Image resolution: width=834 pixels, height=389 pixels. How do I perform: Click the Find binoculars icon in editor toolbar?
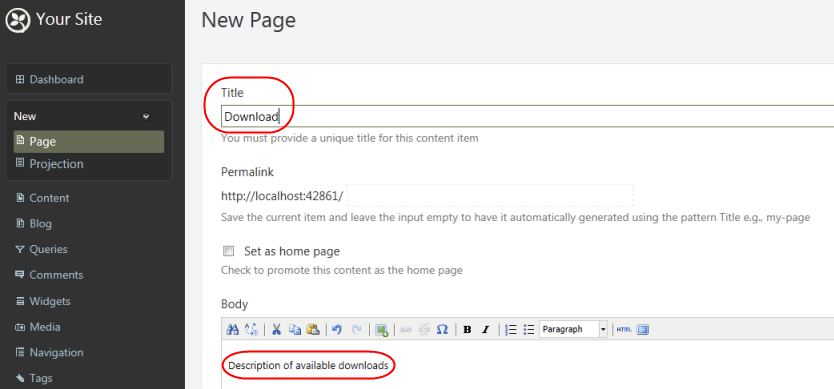point(232,329)
